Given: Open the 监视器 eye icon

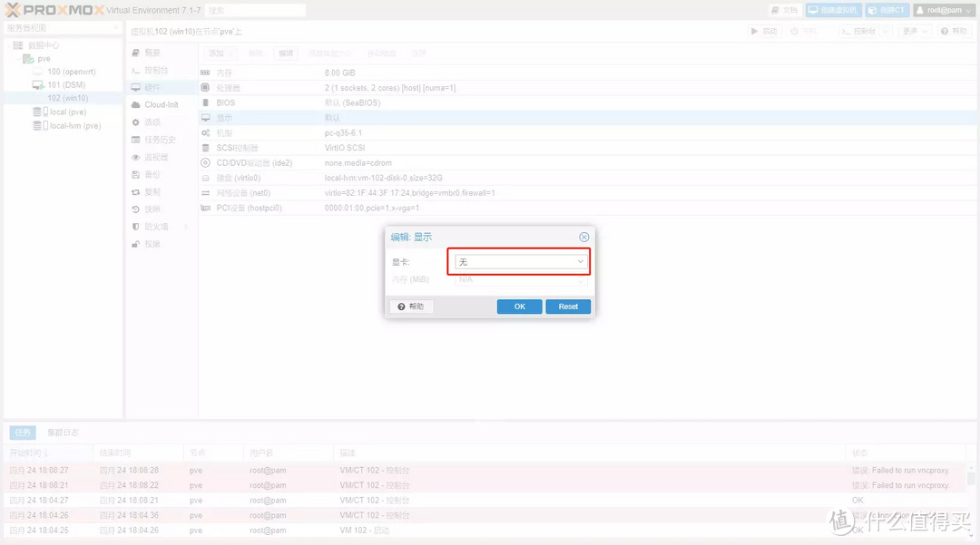Looking at the screenshot, I should [x=135, y=157].
